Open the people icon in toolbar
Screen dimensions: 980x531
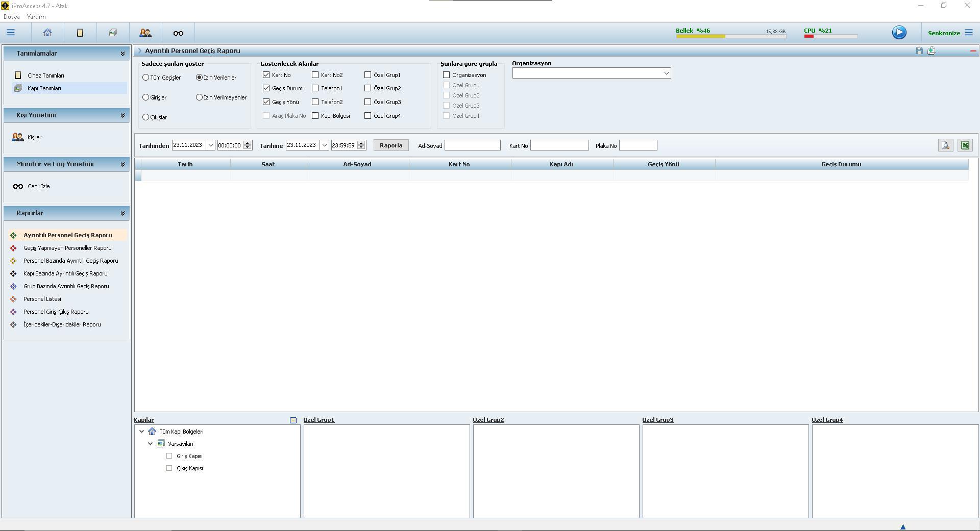(x=145, y=33)
